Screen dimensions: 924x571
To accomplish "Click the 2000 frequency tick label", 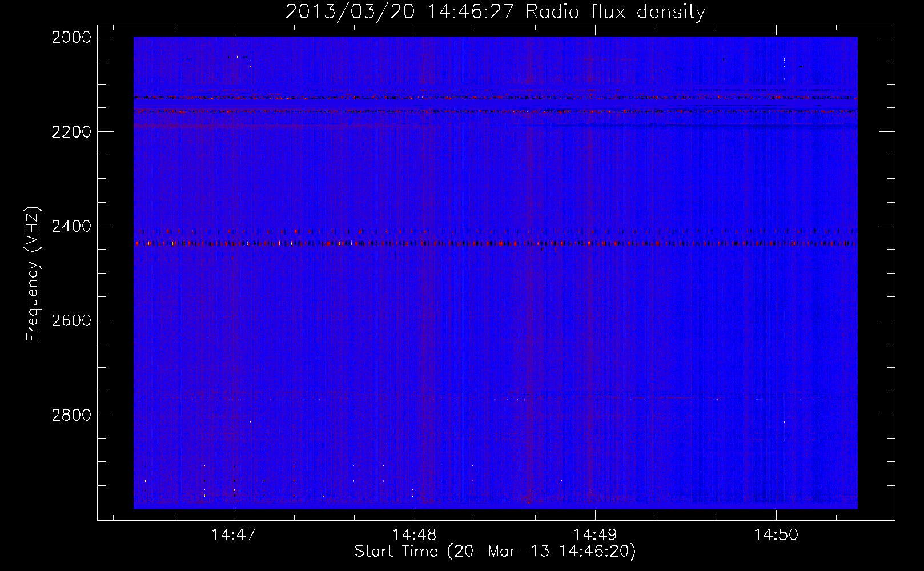I will (71, 37).
